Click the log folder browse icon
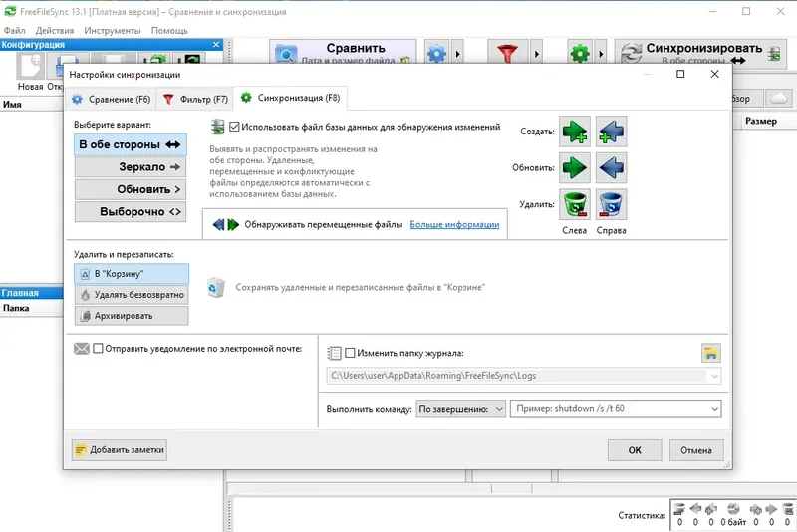The height and width of the screenshot is (532, 797). tap(710, 353)
